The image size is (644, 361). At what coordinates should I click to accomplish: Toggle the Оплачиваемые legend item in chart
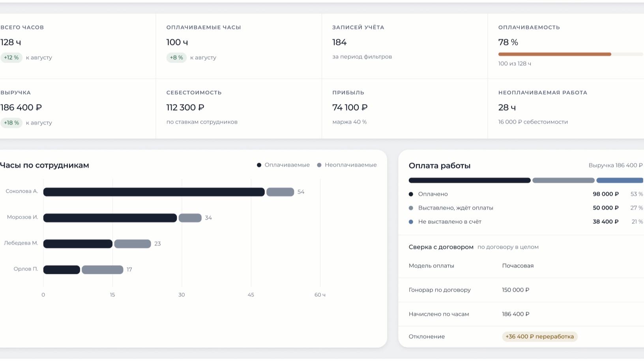point(283,165)
